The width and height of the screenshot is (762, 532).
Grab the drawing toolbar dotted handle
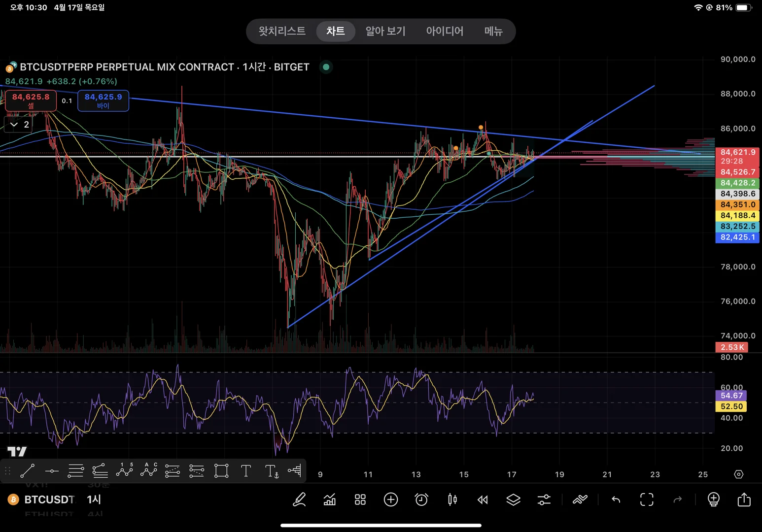coord(7,471)
